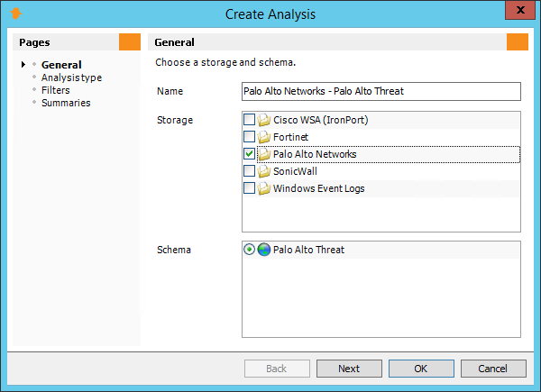Viewport: 541px width, 392px height.
Task: Click the Fortinet folder icon
Action: pos(264,137)
